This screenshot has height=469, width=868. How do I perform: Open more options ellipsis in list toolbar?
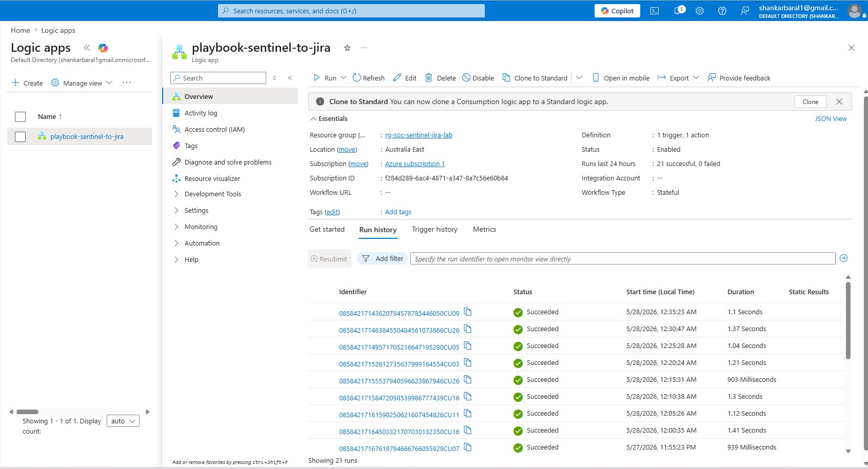[127, 83]
